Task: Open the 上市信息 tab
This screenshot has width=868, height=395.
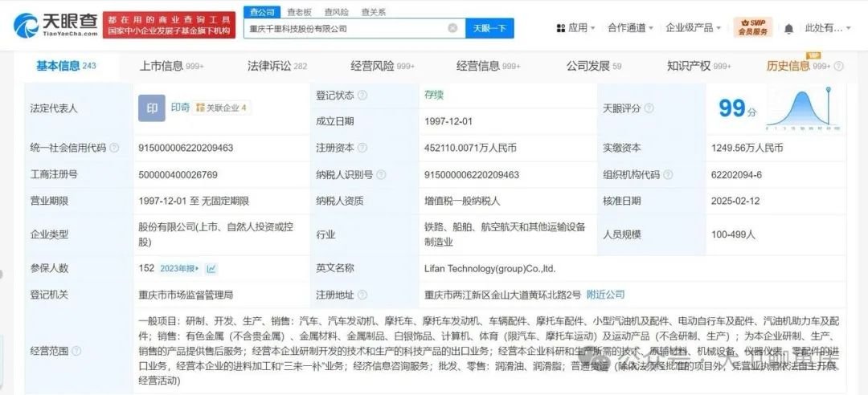Action: pos(172,67)
